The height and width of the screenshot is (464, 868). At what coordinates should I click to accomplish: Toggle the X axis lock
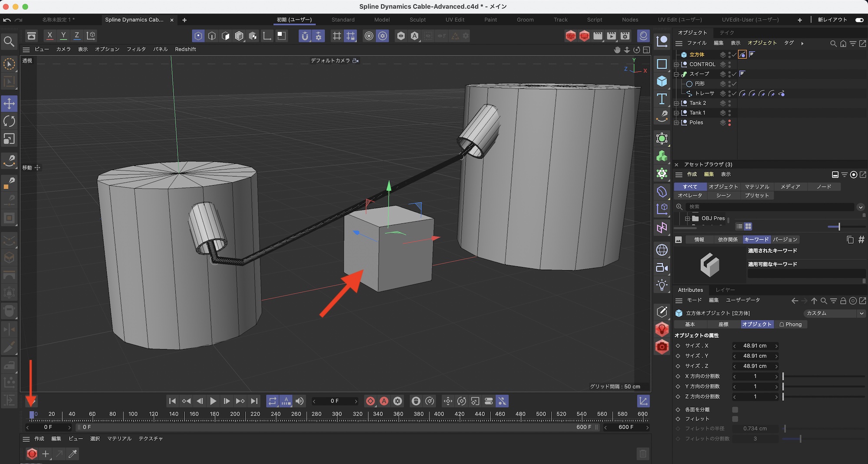tap(50, 36)
